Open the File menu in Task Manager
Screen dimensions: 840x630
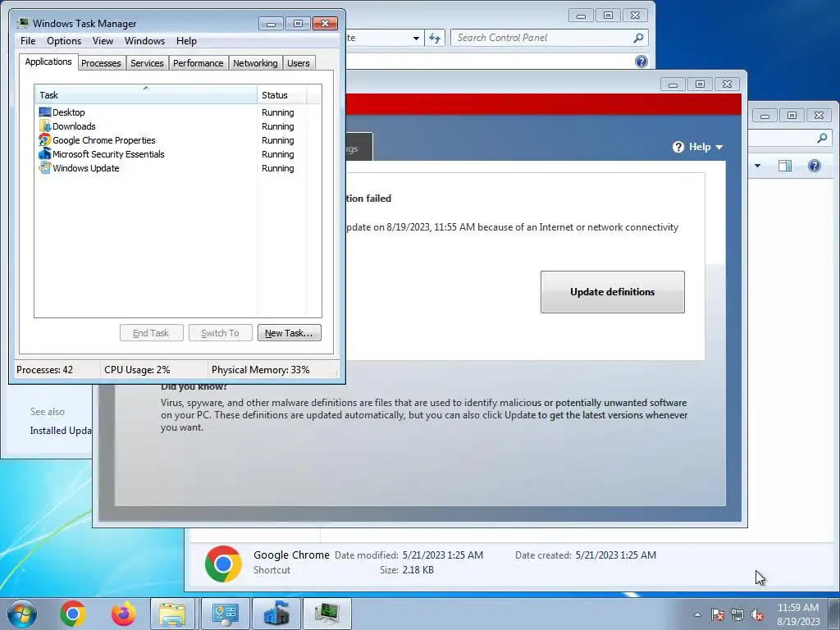(x=28, y=41)
